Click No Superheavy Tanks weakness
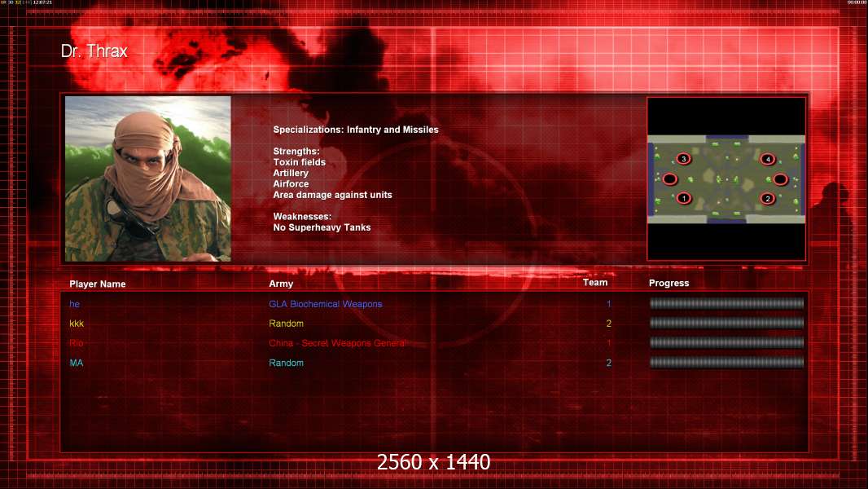Viewport: 868px width, 489px height. 322,227
